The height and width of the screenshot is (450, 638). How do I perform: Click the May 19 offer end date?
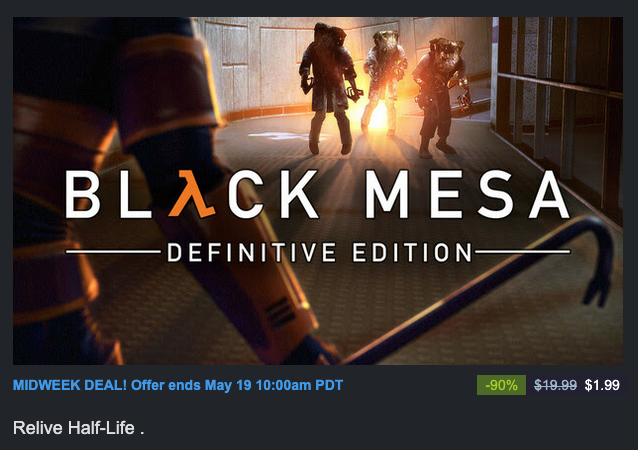click(228, 385)
